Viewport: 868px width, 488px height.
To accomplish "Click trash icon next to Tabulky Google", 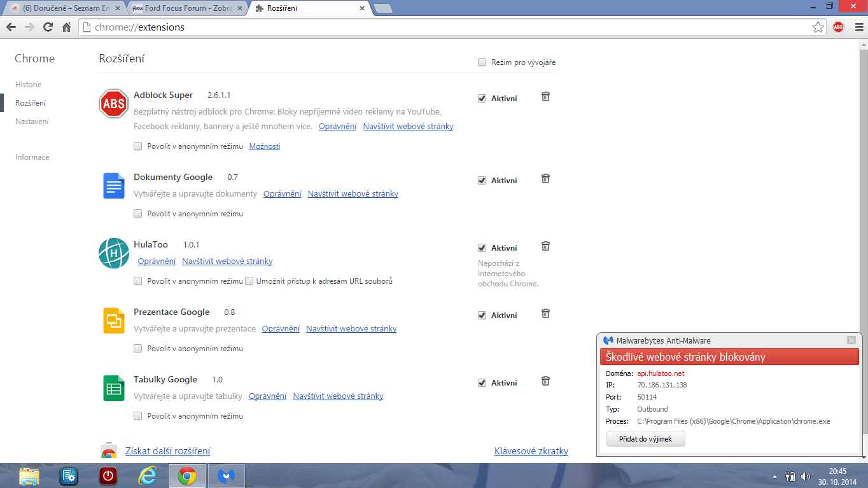I will click(545, 381).
